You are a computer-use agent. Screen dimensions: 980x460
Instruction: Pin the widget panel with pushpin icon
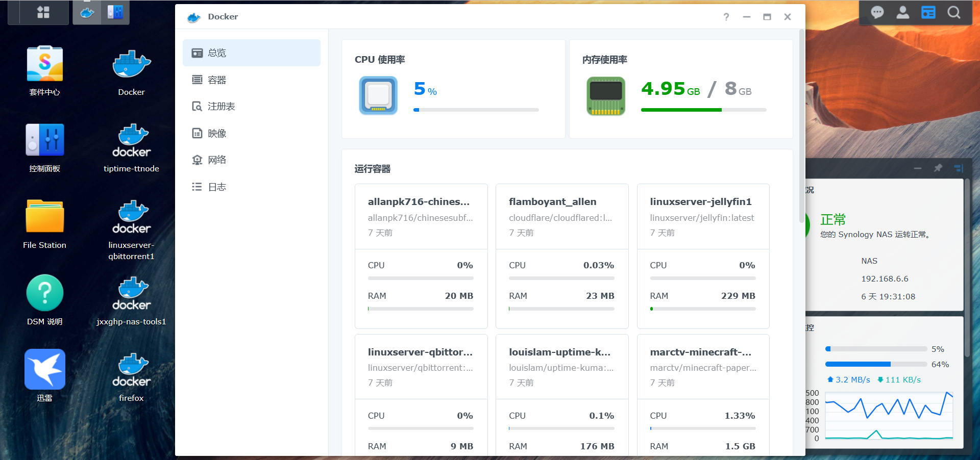938,168
